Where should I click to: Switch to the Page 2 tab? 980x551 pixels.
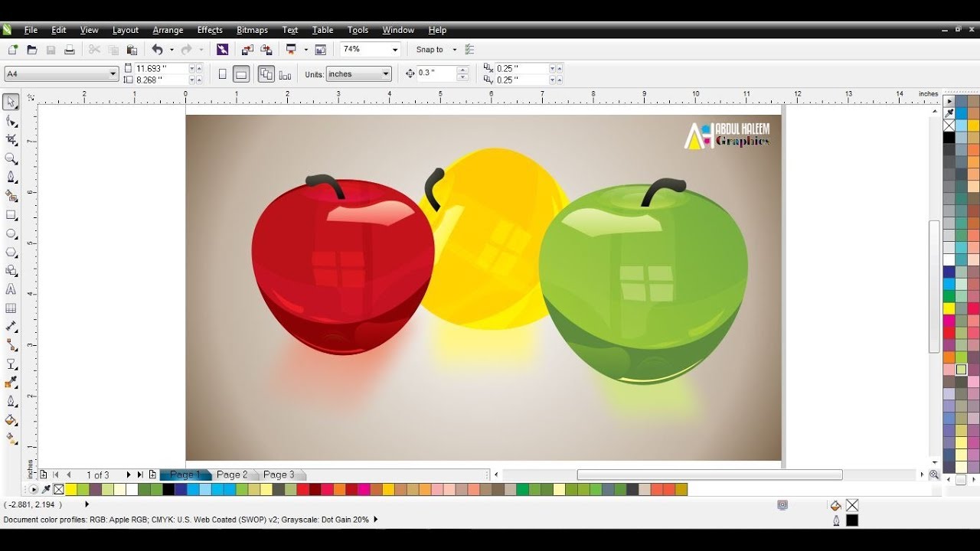[x=232, y=474]
